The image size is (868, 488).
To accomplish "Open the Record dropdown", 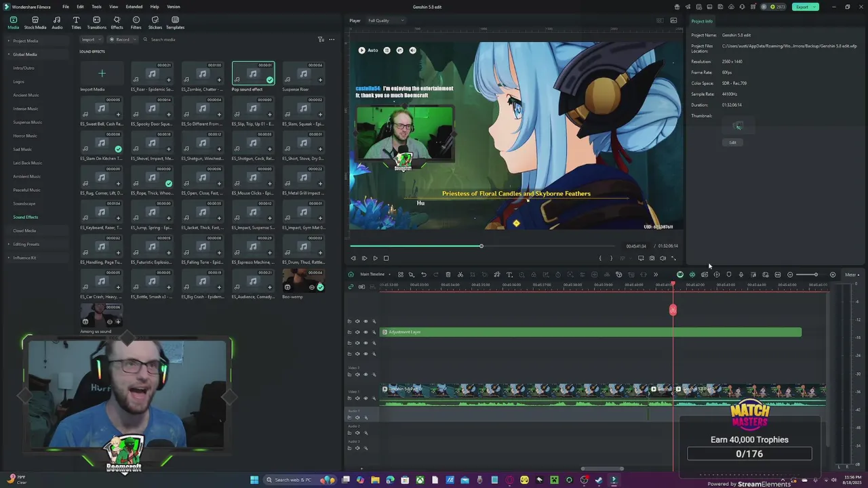I will point(122,39).
